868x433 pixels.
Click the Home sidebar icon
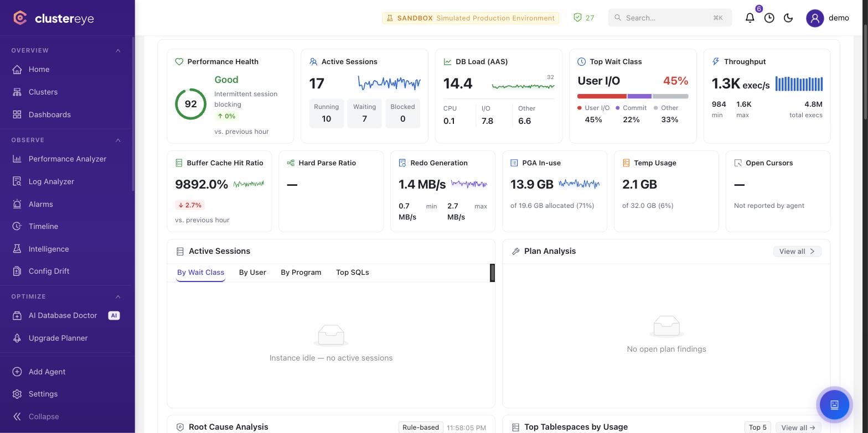coord(17,69)
